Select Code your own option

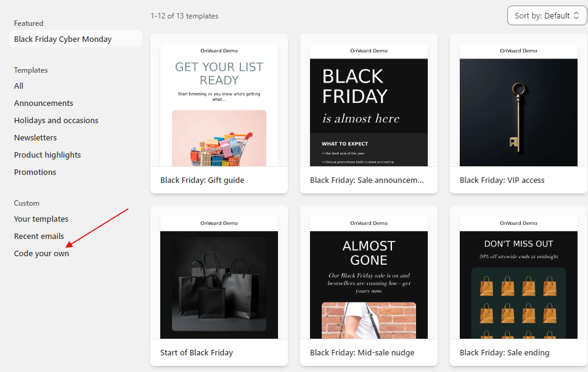pyautogui.click(x=41, y=253)
